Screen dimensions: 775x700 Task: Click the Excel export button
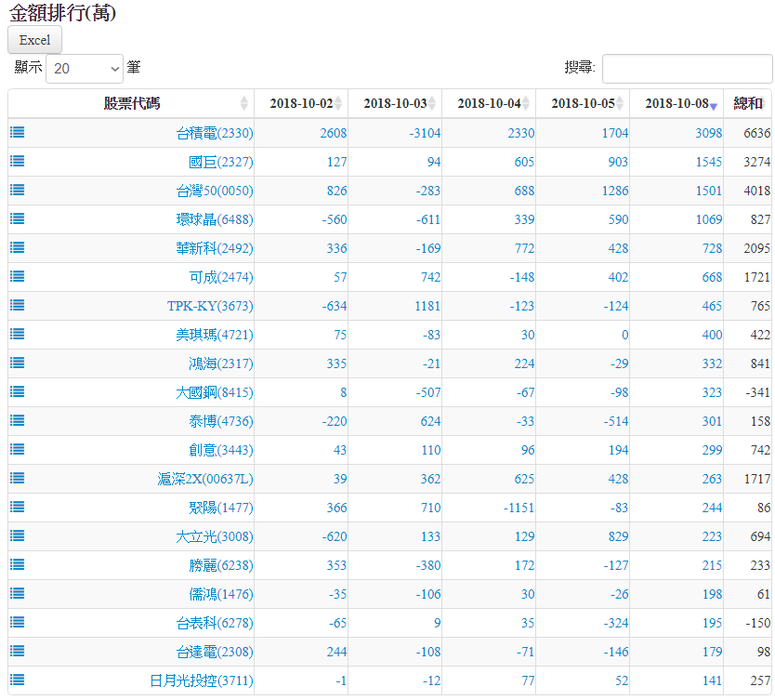coord(34,40)
